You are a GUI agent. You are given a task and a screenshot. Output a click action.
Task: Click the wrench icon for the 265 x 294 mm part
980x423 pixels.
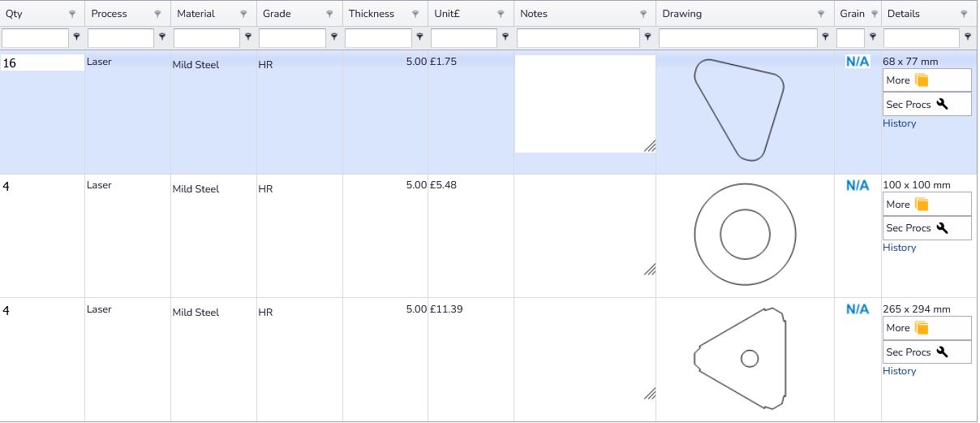942,352
